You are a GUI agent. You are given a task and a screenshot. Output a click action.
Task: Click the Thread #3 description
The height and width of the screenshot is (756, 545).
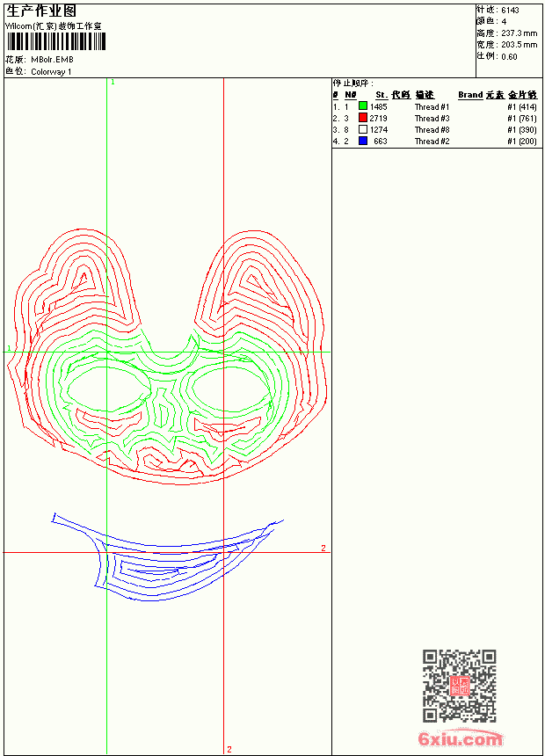pyautogui.click(x=432, y=118)
